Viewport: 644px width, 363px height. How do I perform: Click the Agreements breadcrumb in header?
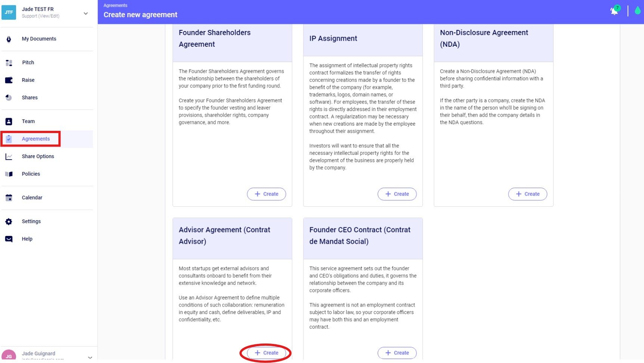(115, 6)
